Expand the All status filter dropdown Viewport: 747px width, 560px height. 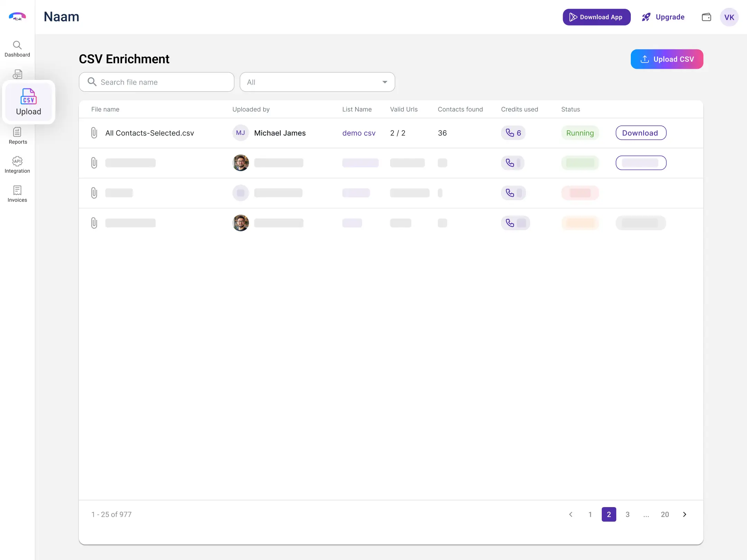coord(317,82)
